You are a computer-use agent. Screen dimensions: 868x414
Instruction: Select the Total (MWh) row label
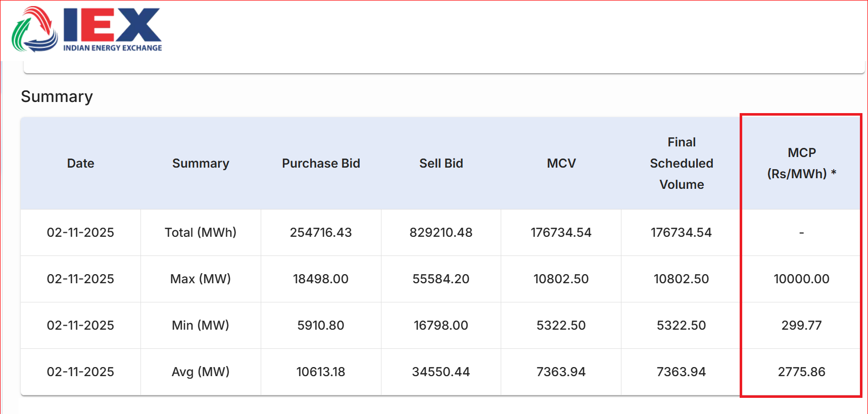pos(201,232)
